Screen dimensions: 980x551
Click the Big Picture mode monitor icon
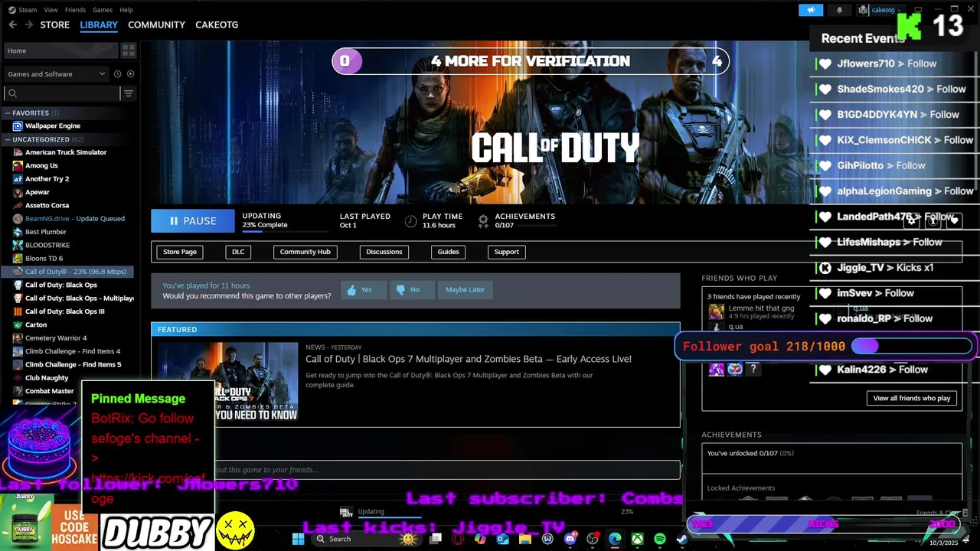[919, 10]
